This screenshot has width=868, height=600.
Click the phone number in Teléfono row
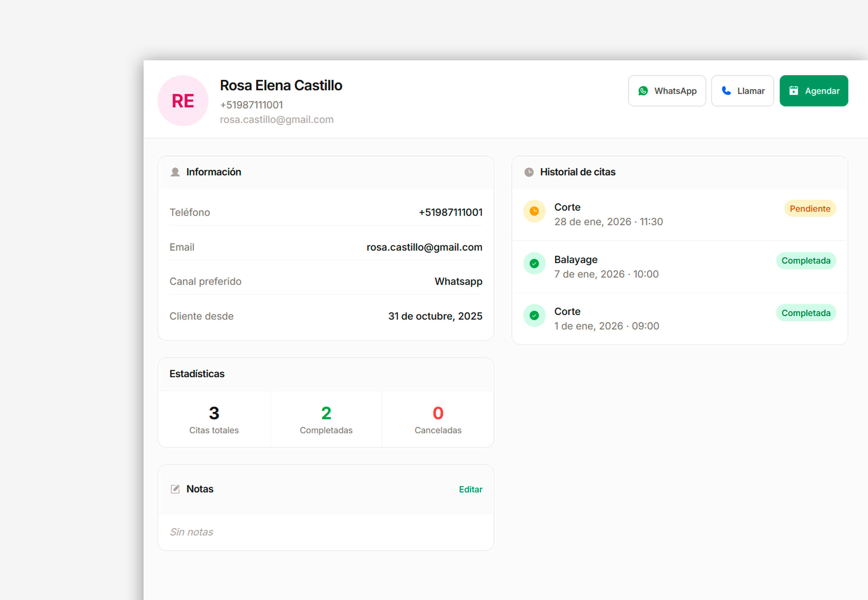pyautogui.click(x=450, y=212)
